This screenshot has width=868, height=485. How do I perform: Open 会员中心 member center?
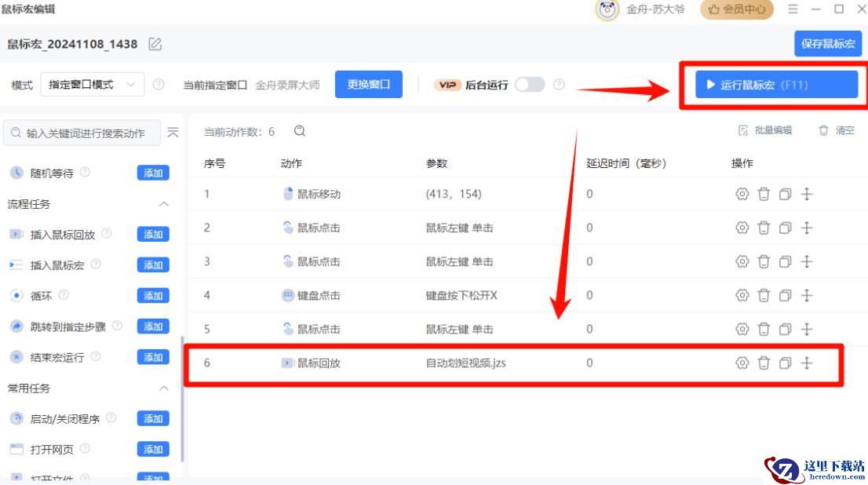point(736,9)
